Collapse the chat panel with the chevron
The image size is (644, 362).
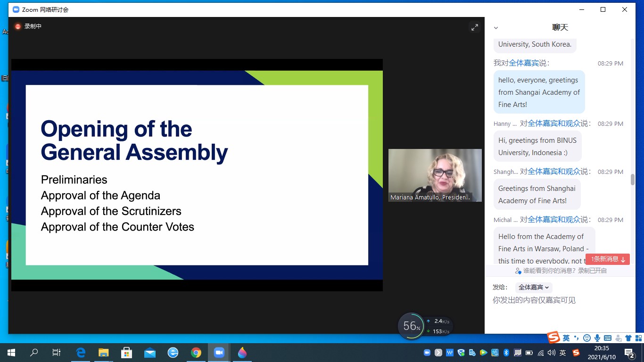(495, 28)
